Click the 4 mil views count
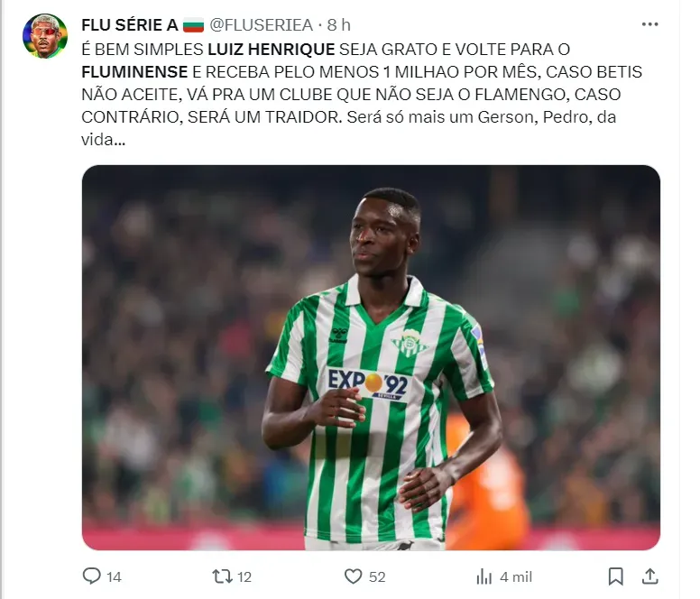The width and height of the screenshot is (700, 599). [516, 576]
